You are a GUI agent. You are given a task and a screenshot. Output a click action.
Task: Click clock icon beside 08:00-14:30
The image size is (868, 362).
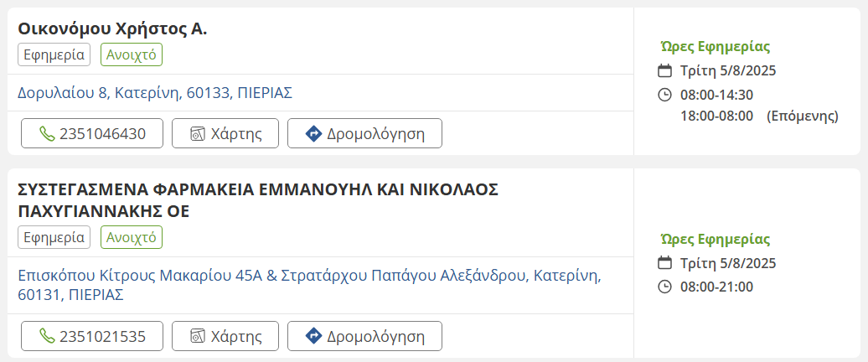[x=665, y=95]
